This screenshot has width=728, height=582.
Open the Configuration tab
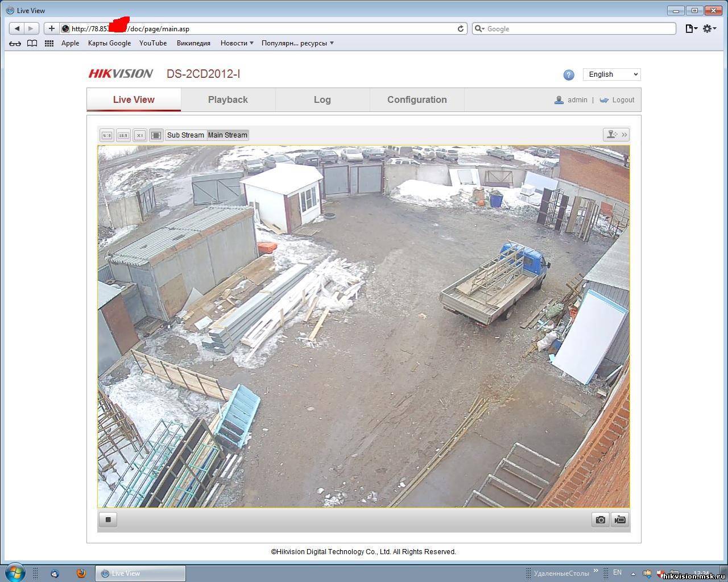point(417,99)
